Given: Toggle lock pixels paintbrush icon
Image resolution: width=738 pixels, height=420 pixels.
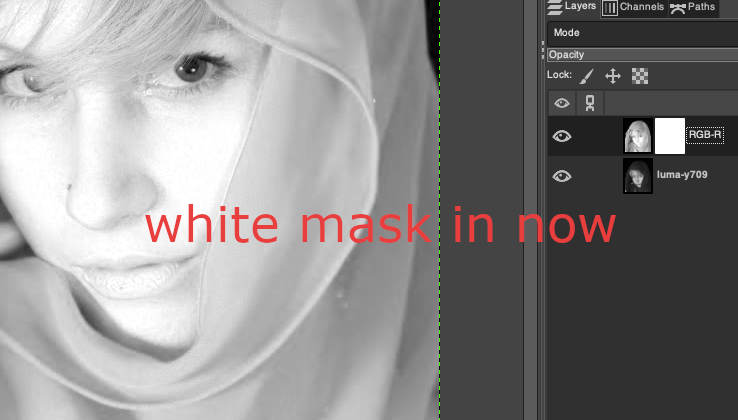Looking at the screenshot, I should click(x=587, y=76).
